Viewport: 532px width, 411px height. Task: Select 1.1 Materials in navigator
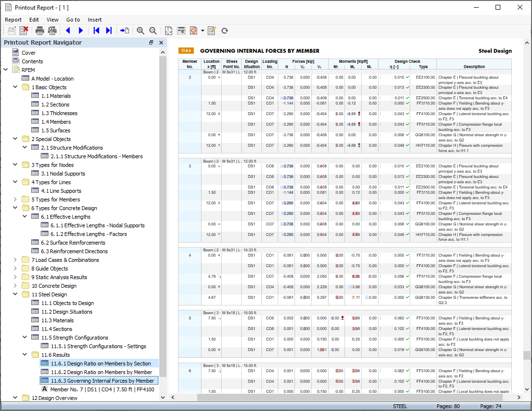tap(56, 96)
